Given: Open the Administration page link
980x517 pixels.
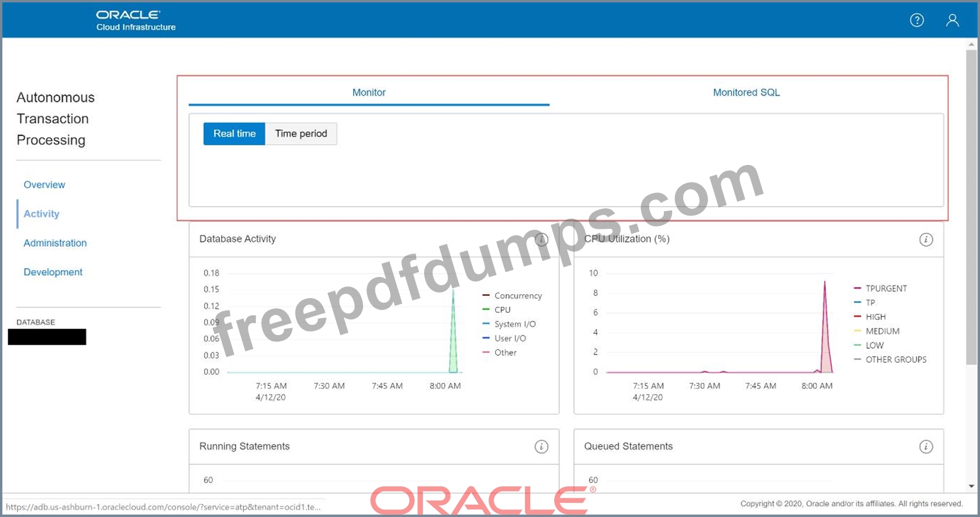Looking at the screenshot, I should [55, 243].
